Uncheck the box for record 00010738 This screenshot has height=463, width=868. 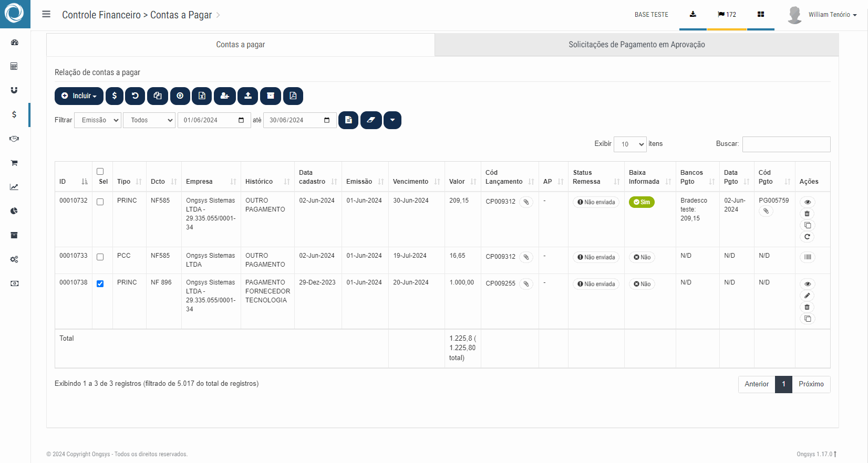click(x=100, y=284)
